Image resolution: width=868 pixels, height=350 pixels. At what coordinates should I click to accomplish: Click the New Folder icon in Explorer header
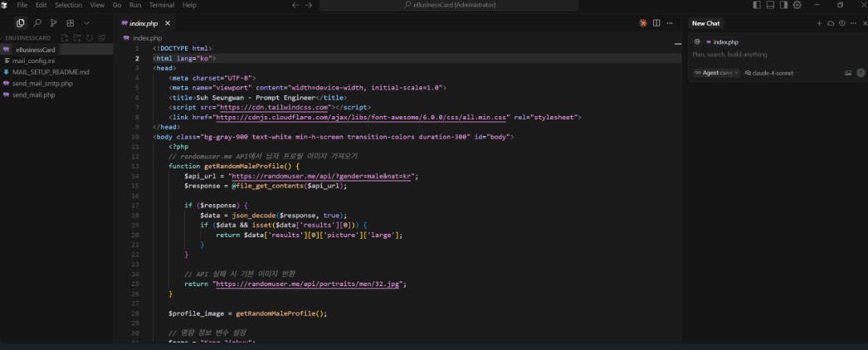(77, 38)
